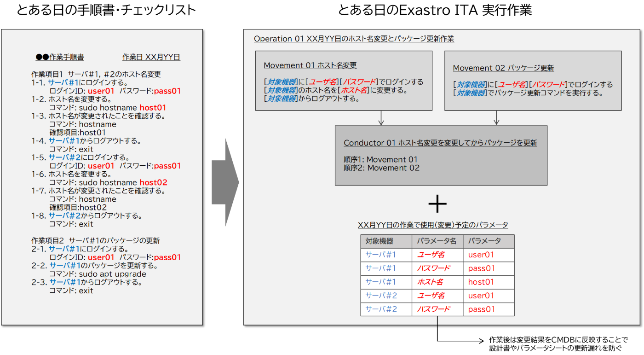The image size is (644, 355).
Task: Click '作業項目1 サーバ#1, #2のホスト名変更' line
Action: pyautogui.click(x=96, y=74)
